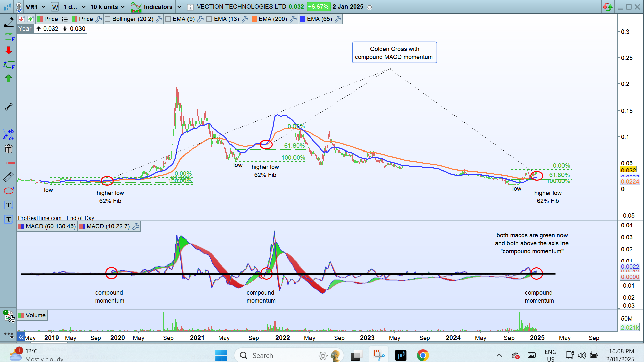Toggle the EMA (9) checkbox
This screenshot has height=362, width=644.
coord(168,19)
